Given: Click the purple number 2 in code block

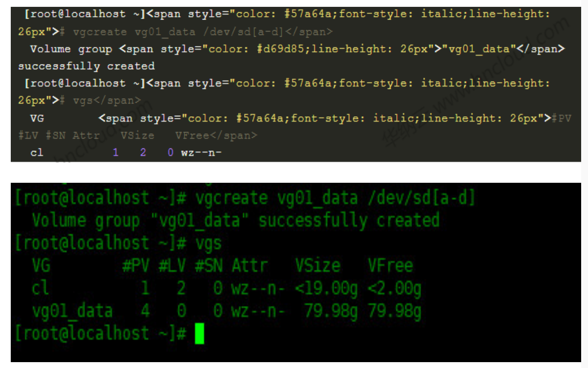Looking at the screenshot, I should (143, 152).
